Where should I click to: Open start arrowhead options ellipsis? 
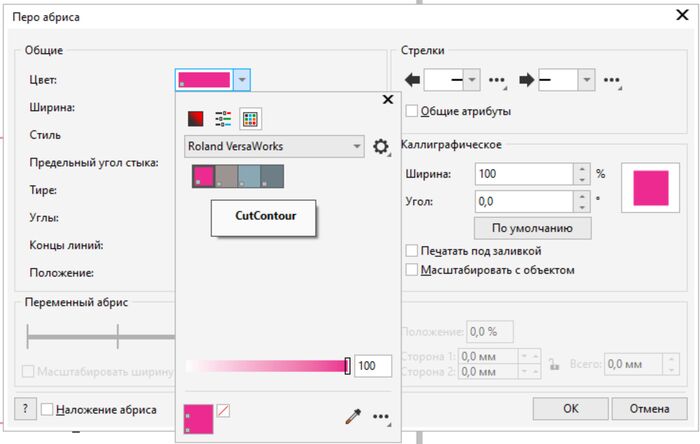pos(497,80)
